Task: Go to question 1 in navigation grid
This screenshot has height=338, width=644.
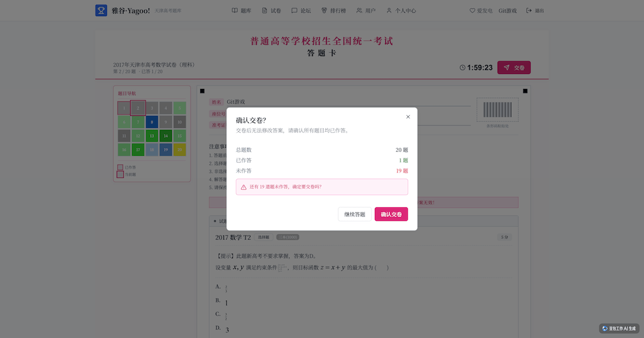Action: pyautogui.click(x=124, y=108)
